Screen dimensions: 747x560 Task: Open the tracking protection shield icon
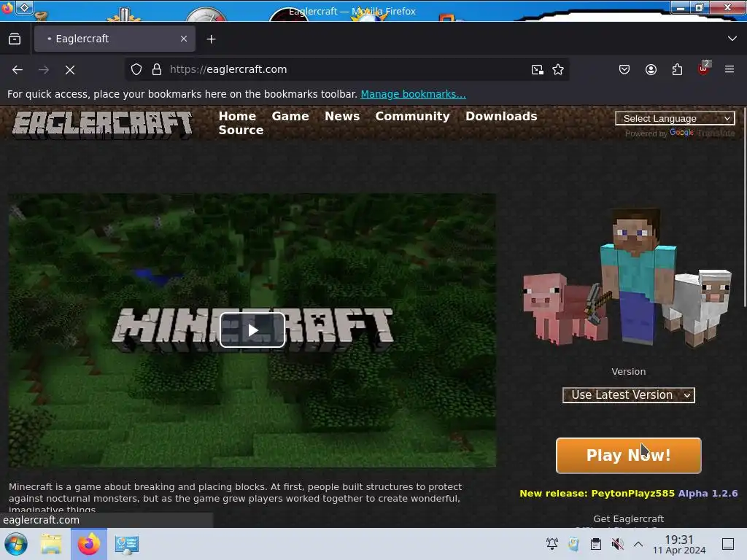point(136,69)
